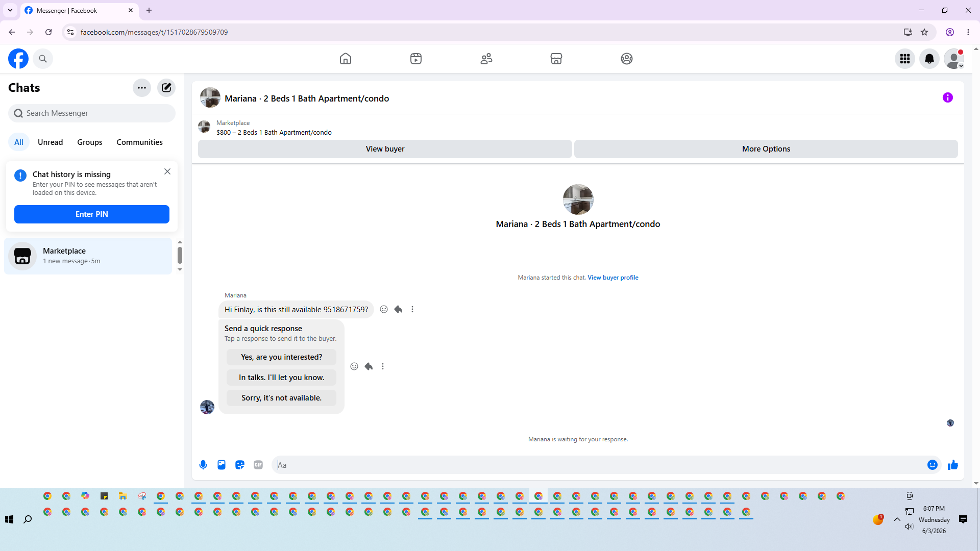The width and height of the screenshot is (980, 551).
Task: Switch to the Unread filter
Action: coord(50,142)
